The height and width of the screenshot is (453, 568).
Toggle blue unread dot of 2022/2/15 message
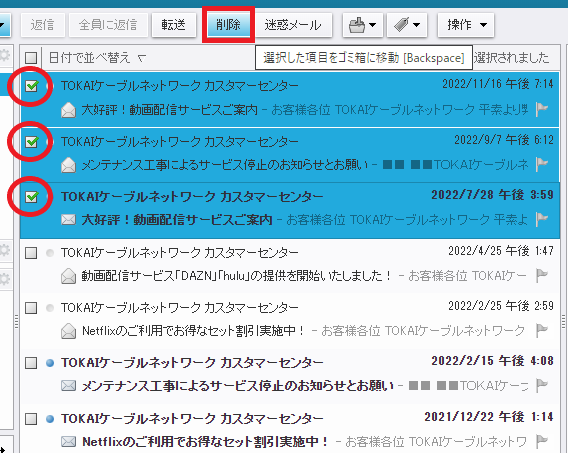pos(50,363)
